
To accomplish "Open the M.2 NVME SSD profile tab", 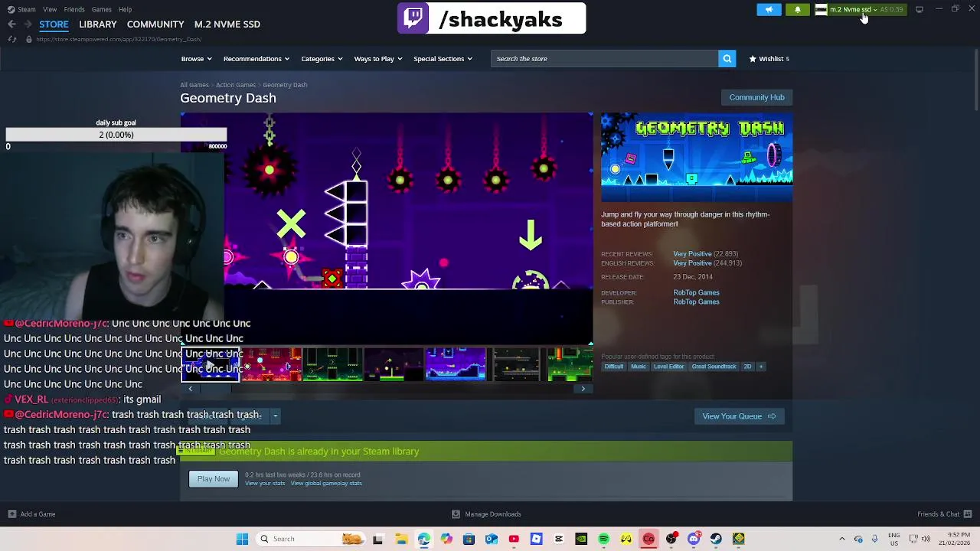I will pyautogui.click(x=227, y=24).
